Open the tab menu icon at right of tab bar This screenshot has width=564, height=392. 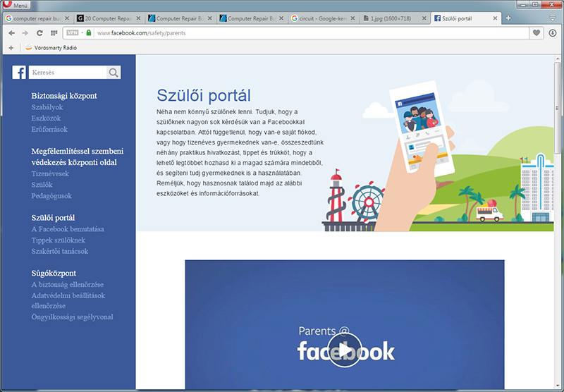coord(553,18)
